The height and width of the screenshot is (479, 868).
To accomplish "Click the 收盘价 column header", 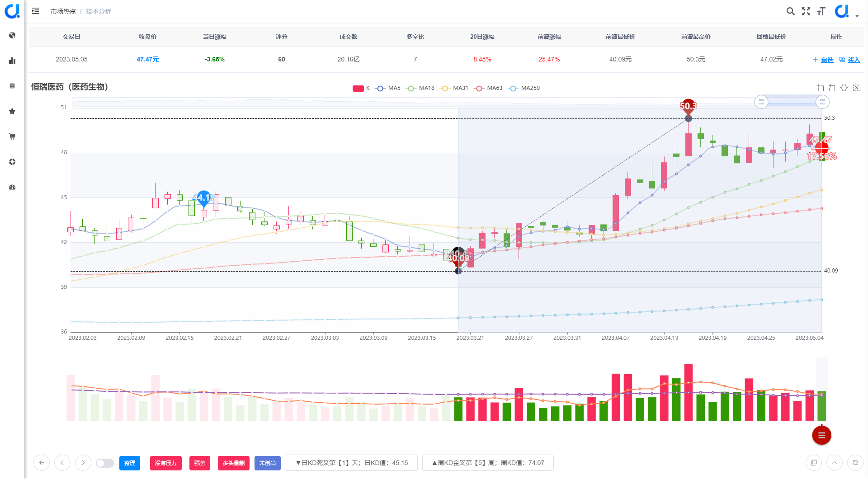I will coord(148,37).
